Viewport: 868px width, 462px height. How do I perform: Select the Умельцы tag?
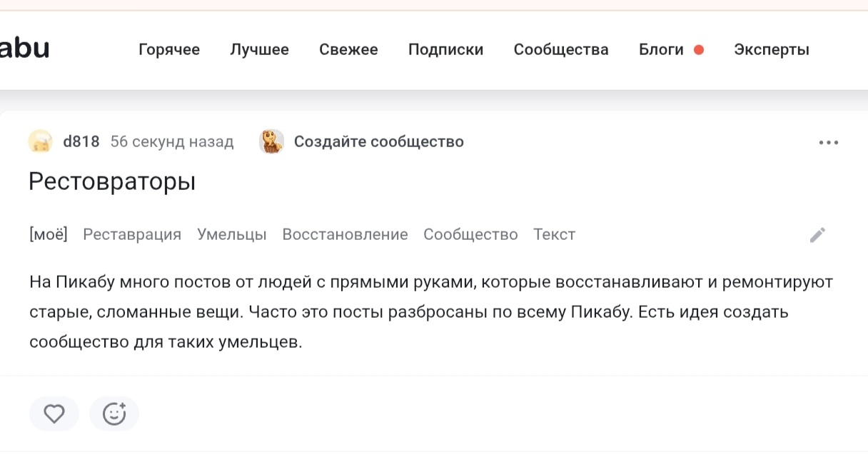(232, 234)
